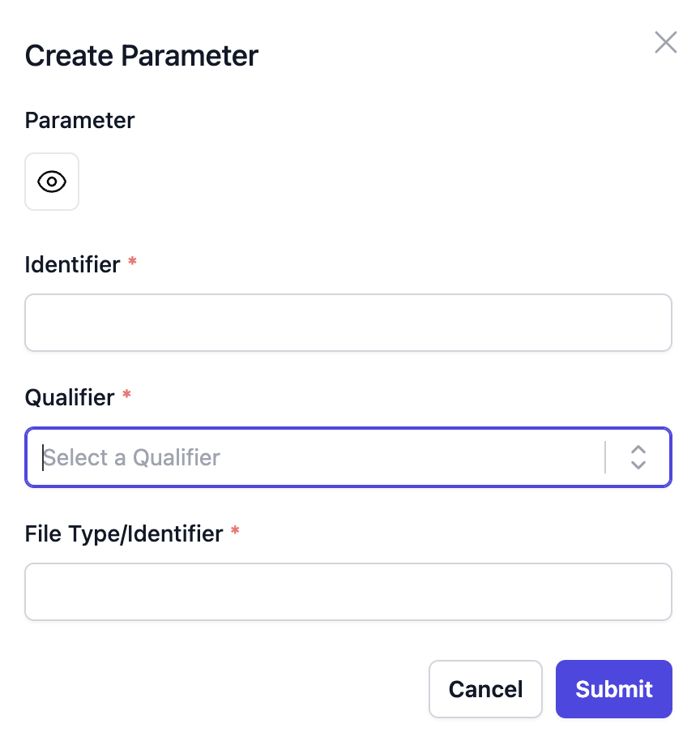This screenshot has height=741, width=700.
Task: Toggle the eye visibility icon under Parameter
Action: coord(52,182)
